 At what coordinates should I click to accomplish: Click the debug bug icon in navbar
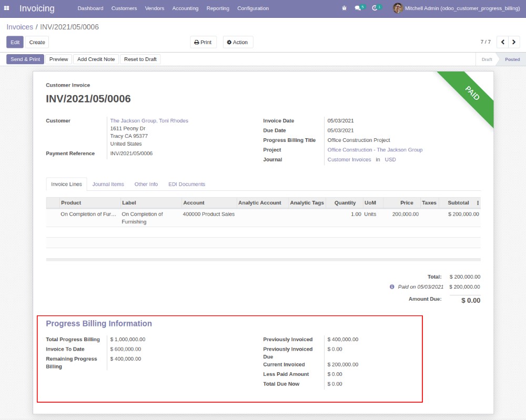coord(344,8)
